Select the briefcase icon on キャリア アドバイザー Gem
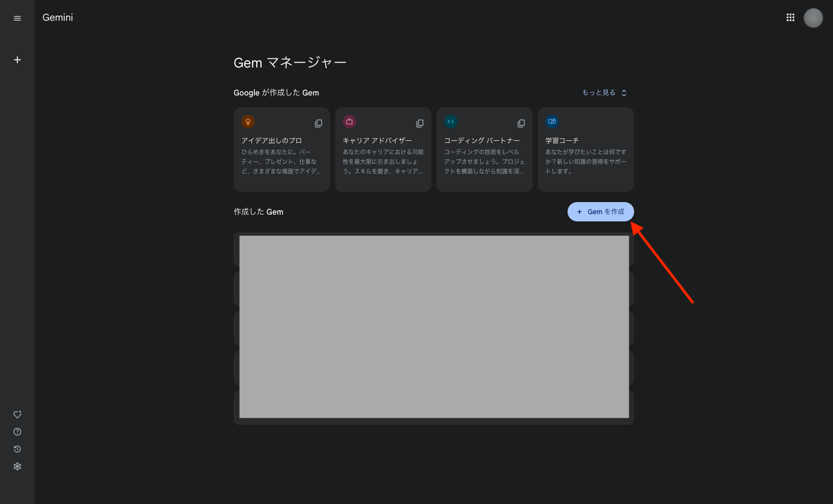833x504 pixels. (x=349, y=121)
